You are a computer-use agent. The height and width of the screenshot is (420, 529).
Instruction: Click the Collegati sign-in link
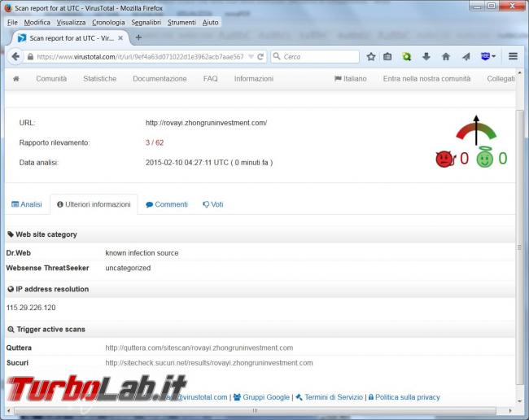(x=501, y=79)
